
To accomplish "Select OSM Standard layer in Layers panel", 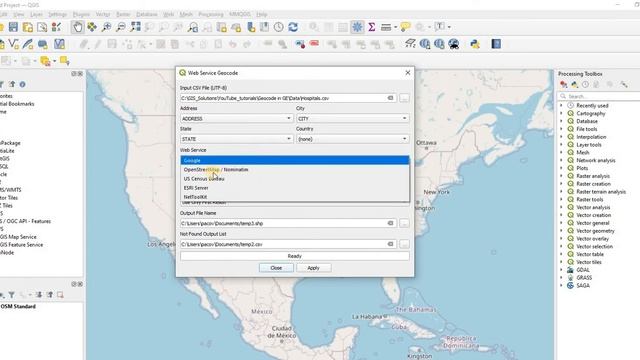I will pos(18,306).
